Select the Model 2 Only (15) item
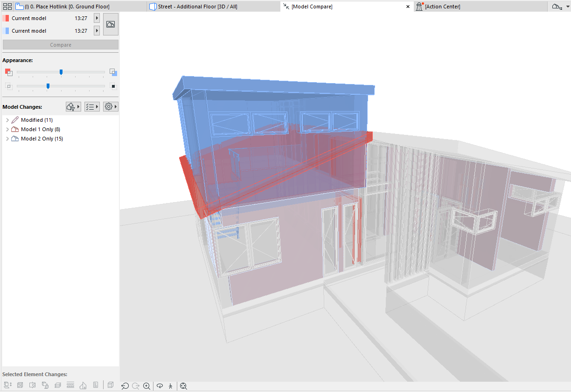This screenshot has width=571, height=392. tap(42, 139)
